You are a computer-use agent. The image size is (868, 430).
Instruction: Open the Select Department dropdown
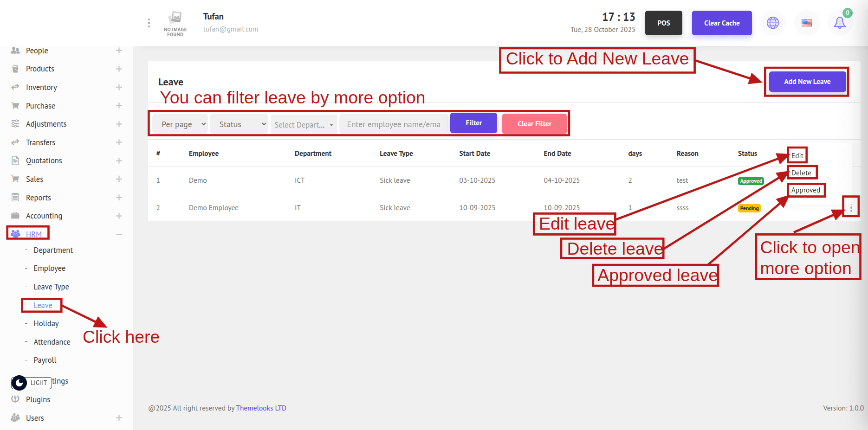click(x=304, y=125)
